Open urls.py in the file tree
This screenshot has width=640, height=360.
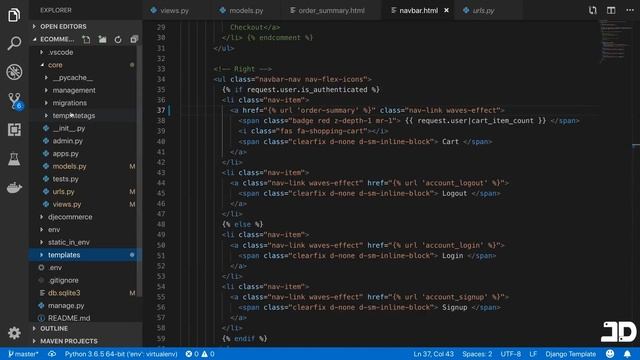tap(63, 191)
